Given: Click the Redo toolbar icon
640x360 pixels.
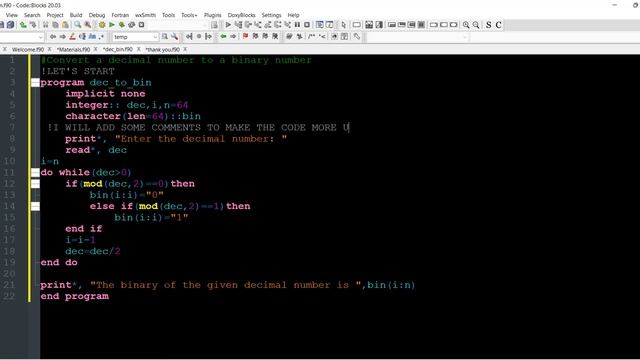Looking at the screenshot, I should [x=33, y=25].
